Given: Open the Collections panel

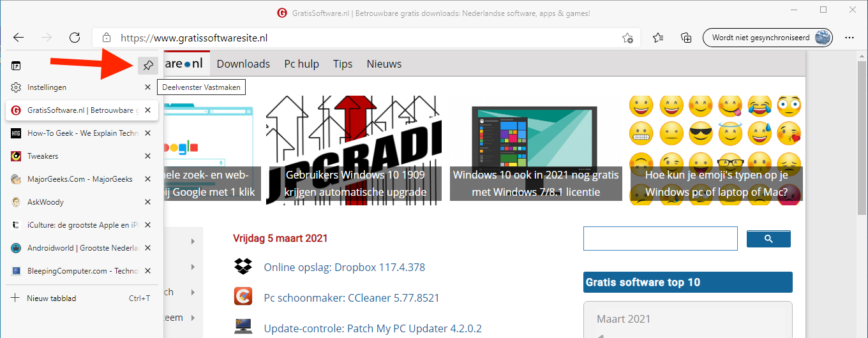Looking at the screenshot, I should coord(686,38).
